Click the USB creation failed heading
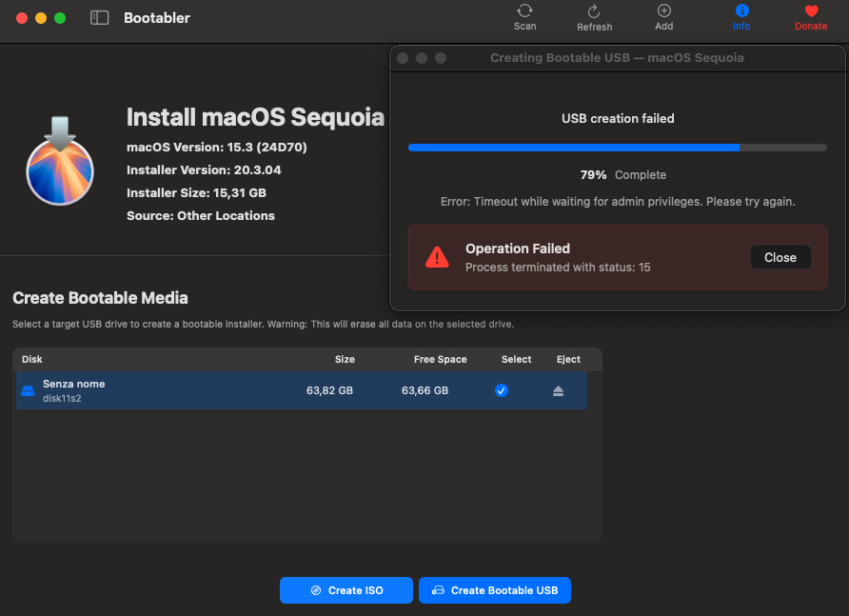Viewport: 849px width, 616px height. (x=618, y=119)
